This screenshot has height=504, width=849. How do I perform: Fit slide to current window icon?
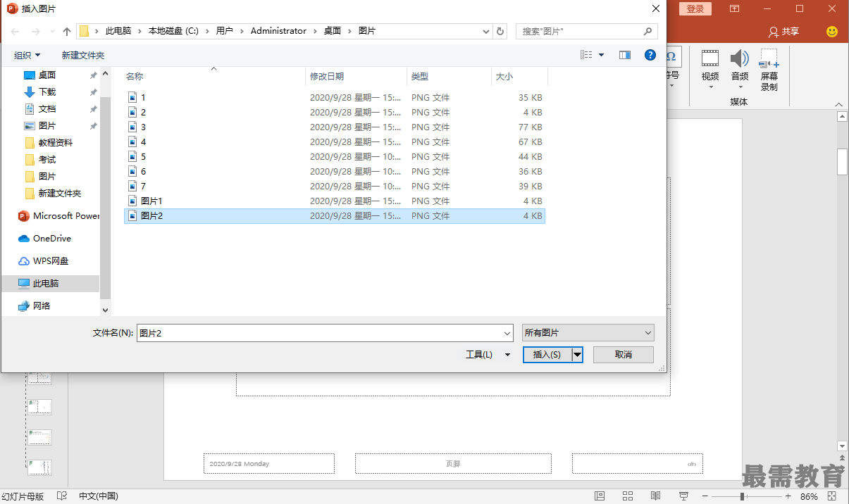point(831,496)
